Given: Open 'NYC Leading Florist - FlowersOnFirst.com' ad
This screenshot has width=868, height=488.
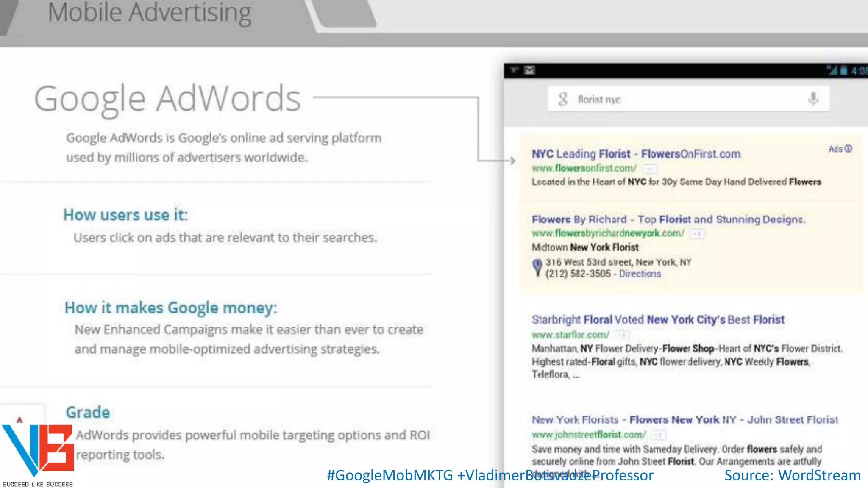Looking at the screenshot, I should 636,154.
